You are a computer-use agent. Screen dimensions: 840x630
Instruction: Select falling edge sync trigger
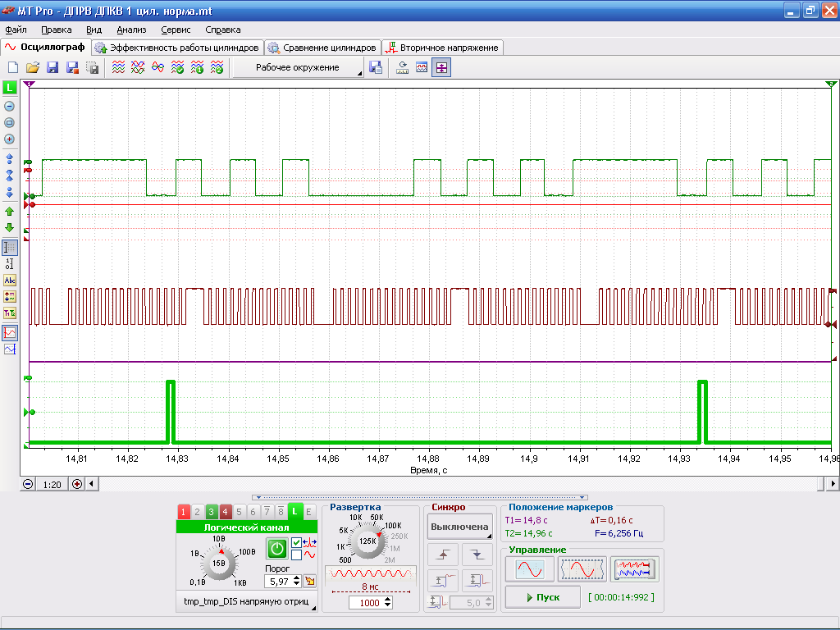[477, 555]
